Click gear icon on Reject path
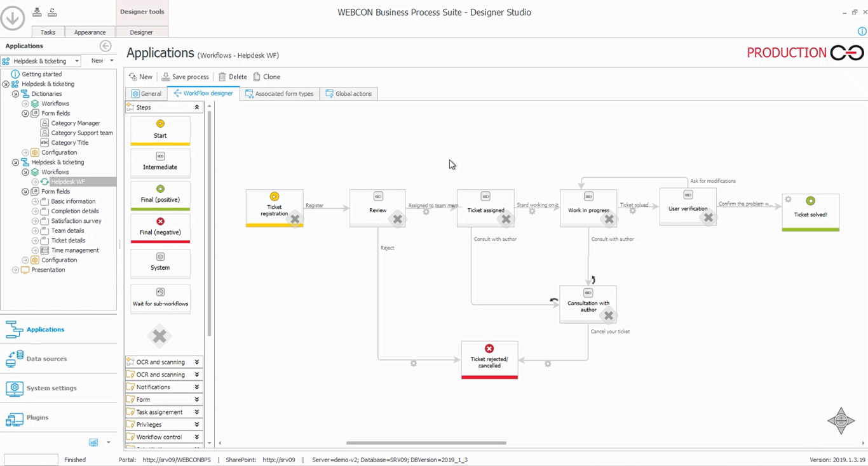The image size is (868, 466). [x=414, y=364]
